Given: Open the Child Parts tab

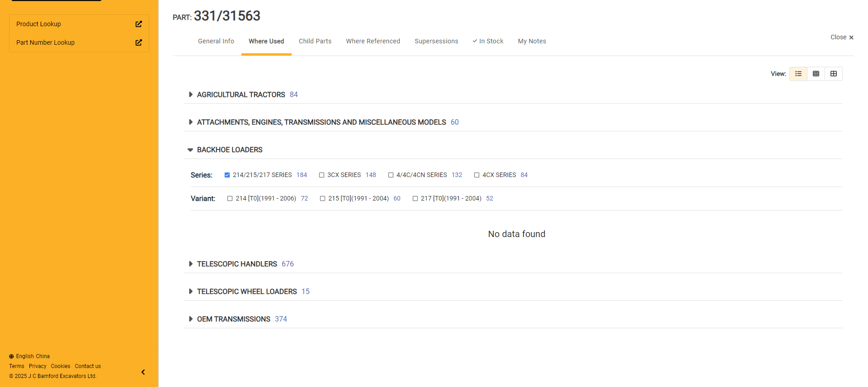Looking at the screenshot, I should coord(315,41).
